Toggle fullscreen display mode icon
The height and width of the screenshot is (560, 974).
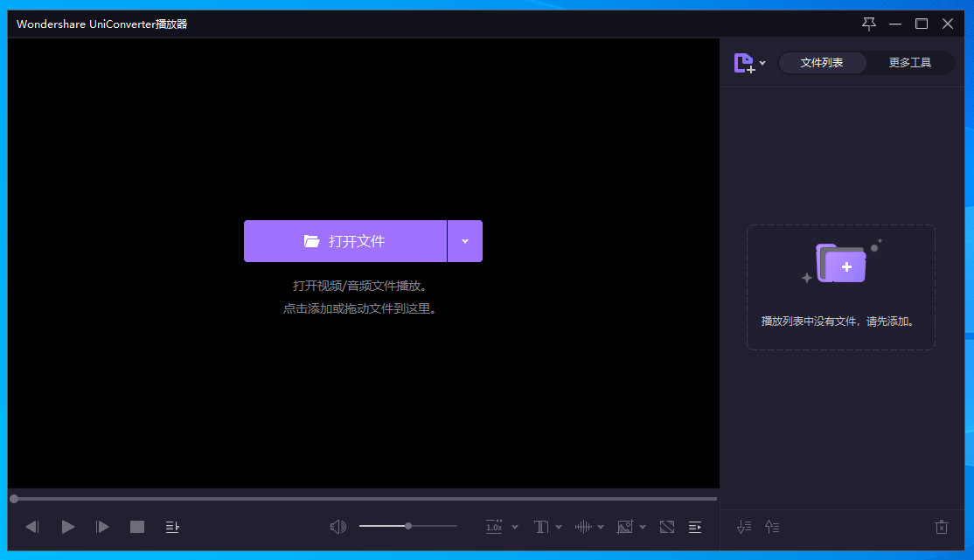tap(667, 527)
